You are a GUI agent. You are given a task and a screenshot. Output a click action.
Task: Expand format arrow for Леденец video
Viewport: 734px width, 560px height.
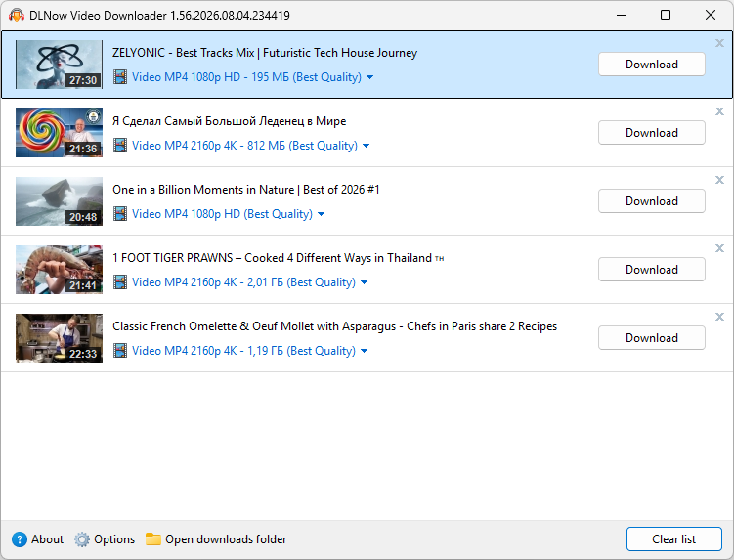click(x=367, y=146)
